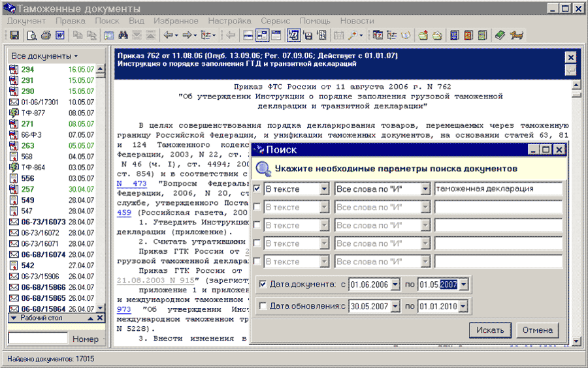Select the third window layout icon
Screen dimensions: 588x368
(276, 35)
